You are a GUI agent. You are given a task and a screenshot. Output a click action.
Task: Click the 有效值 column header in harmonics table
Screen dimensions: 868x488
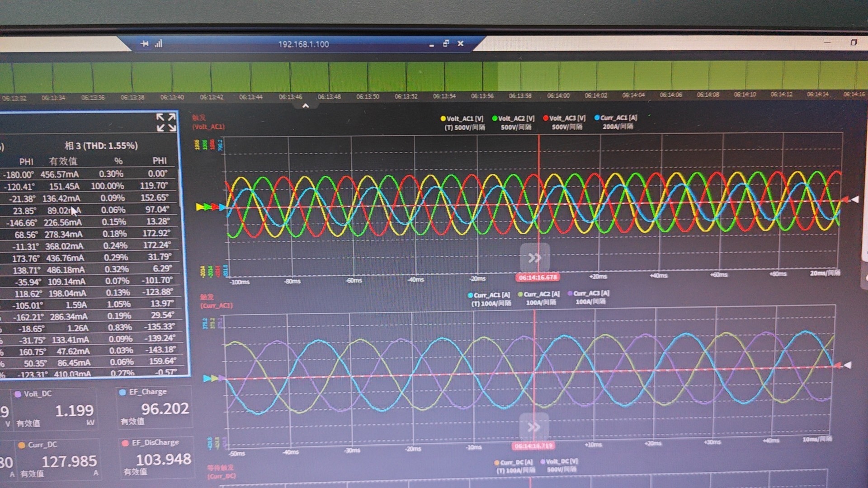point(63,161)
